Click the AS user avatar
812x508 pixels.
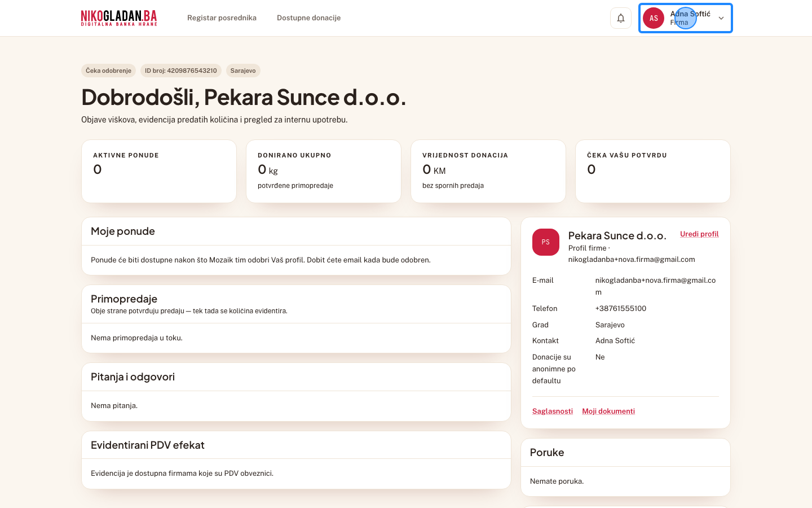pyautogui.click(x=654, y=18)
